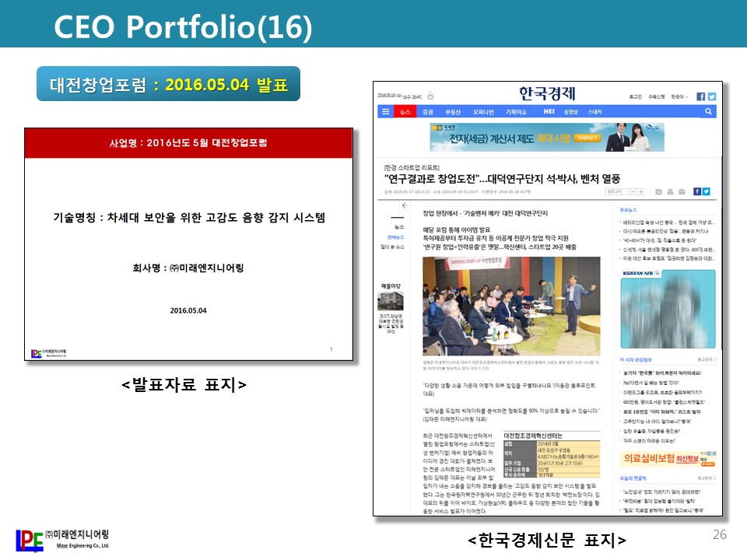The height and width of the screenshot is (560, 747).
Task: Share the article via its Facebook icon
Action: click(697, 191)
